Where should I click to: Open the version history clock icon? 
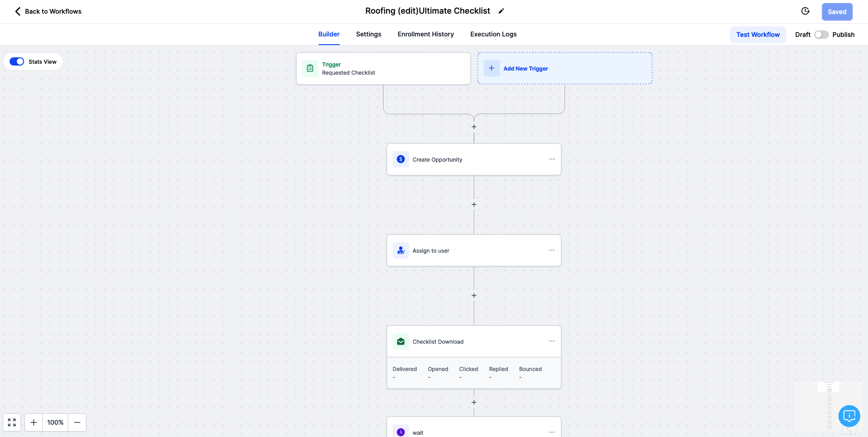(x=805, y=11)
